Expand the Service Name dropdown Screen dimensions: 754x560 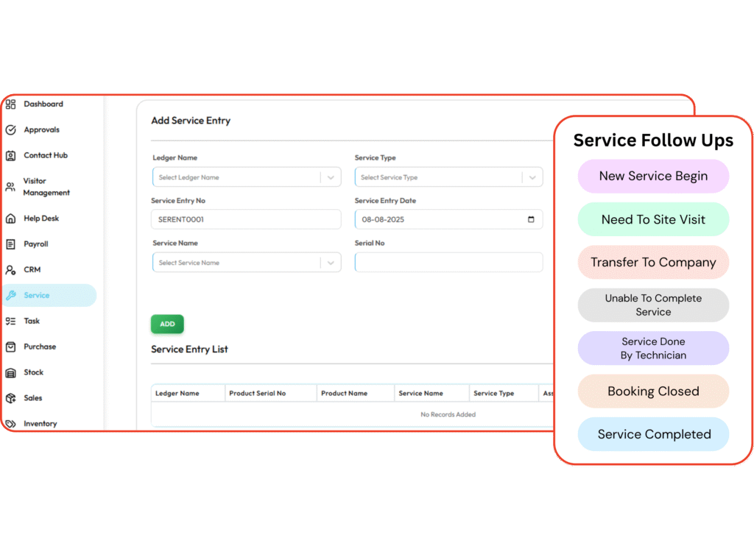pyautogui.click(x=331, y=263)
